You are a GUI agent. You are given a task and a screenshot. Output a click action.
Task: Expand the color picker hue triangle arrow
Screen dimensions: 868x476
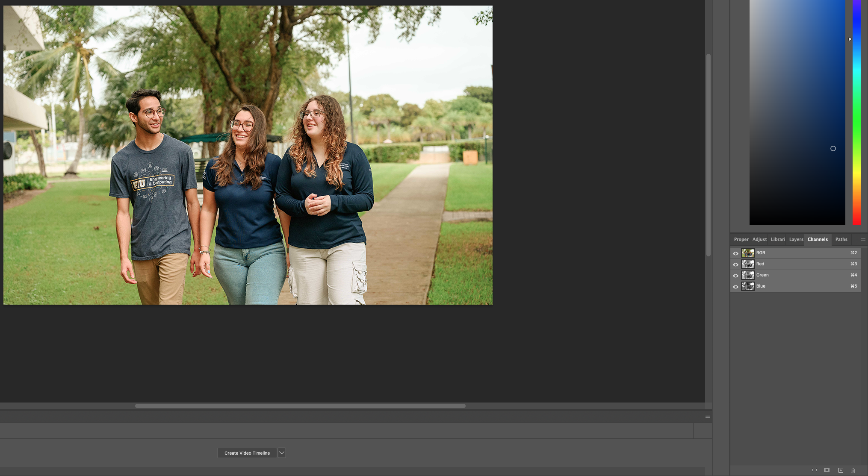click(850, 39)
